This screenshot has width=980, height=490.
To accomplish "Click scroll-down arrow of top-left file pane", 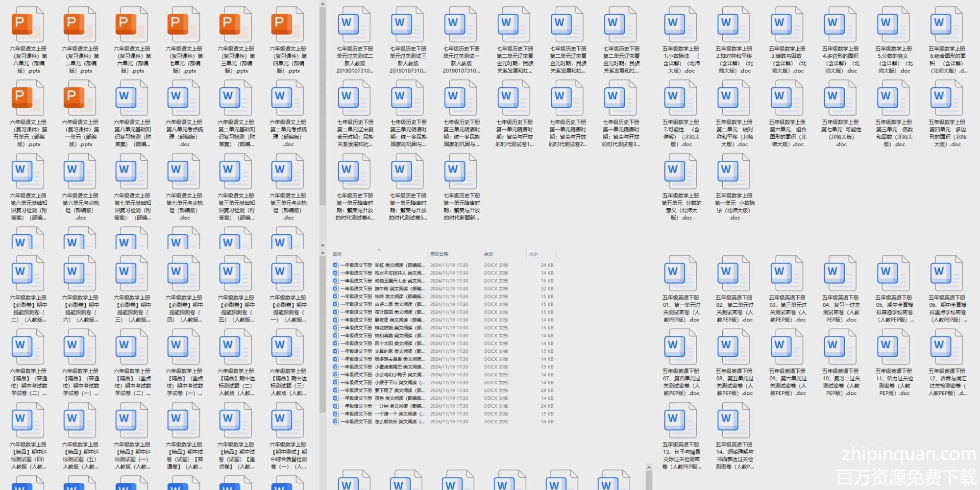I will [322, 245].
